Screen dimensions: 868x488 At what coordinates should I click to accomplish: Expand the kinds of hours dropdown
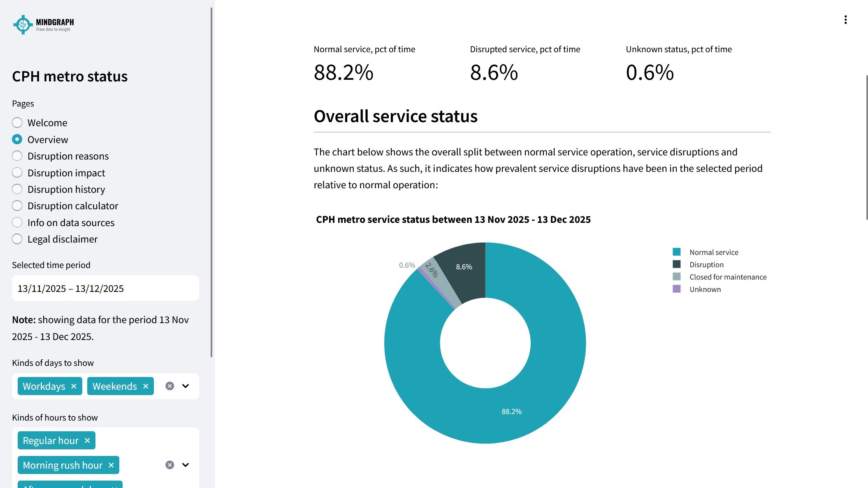[x=186, y=465]
